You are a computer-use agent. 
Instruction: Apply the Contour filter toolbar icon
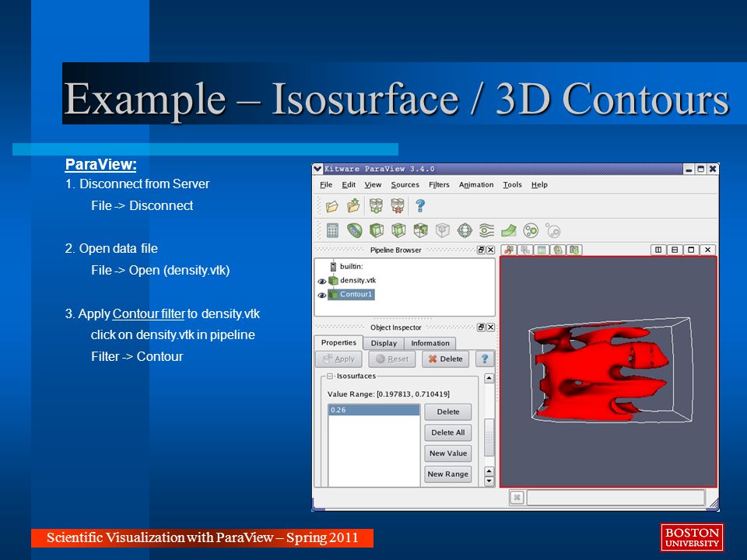click(x=355, y=231)
